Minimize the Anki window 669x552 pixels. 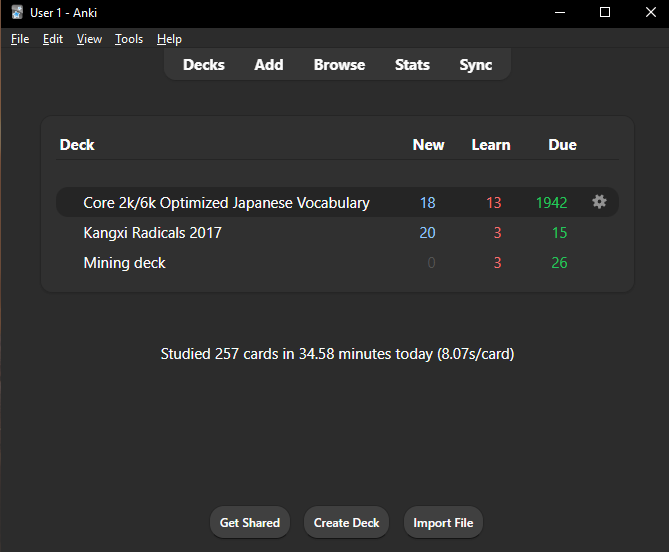[560, 12]
